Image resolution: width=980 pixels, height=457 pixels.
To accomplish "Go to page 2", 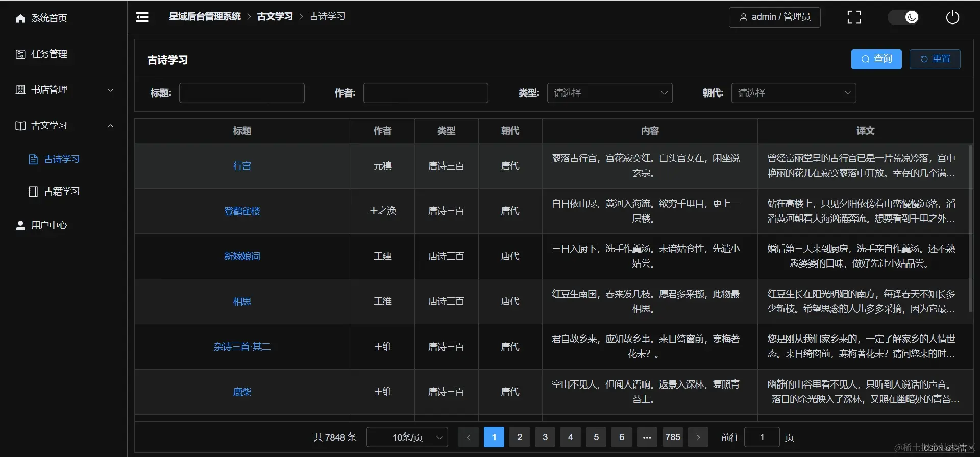I will pyautogui.click(x=520, y=437).
